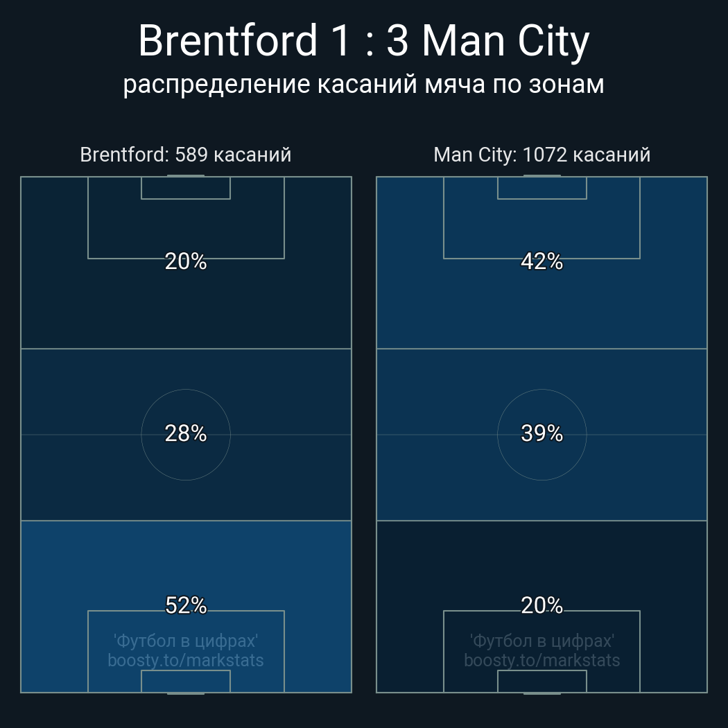Click the 'Футбол в цифрах' watermark on Brentford's pitch
Screen dimensions: 728x728
coord(186,641)
